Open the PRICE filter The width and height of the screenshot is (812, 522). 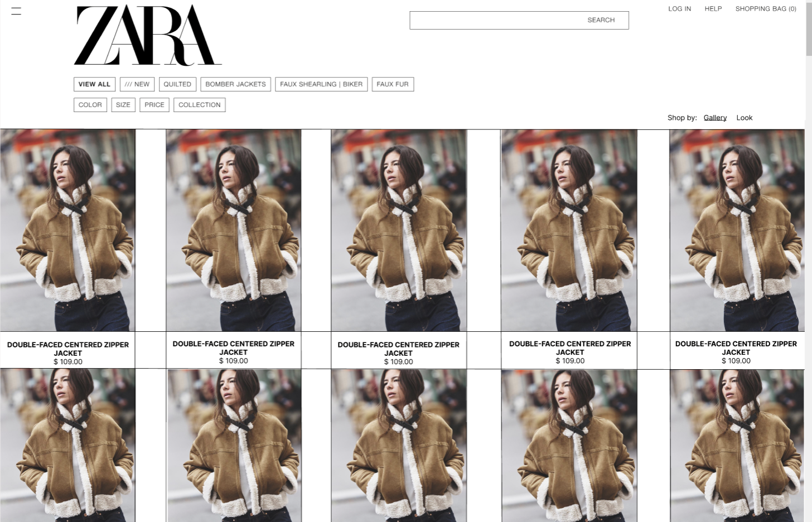pyautogui.click(x=154, y=105)
